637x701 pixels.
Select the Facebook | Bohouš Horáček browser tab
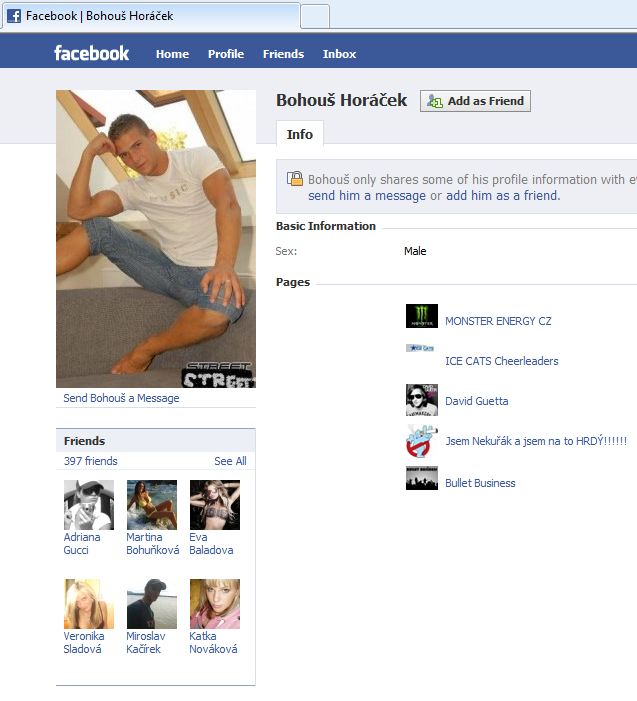[151, 16]
